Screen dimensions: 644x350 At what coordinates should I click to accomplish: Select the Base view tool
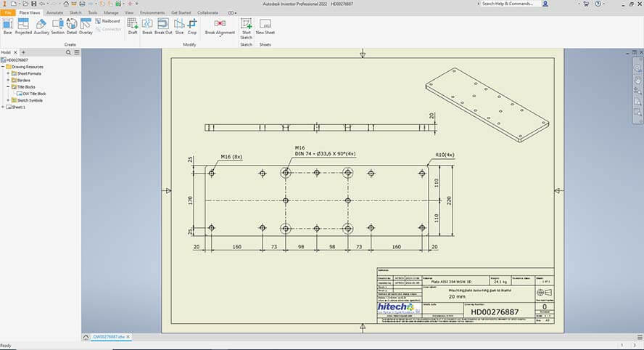click(x=7, y=26)
